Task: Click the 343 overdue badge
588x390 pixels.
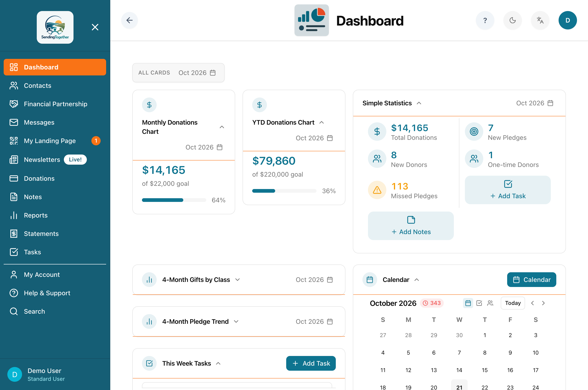Action: (x=432, y=303)
